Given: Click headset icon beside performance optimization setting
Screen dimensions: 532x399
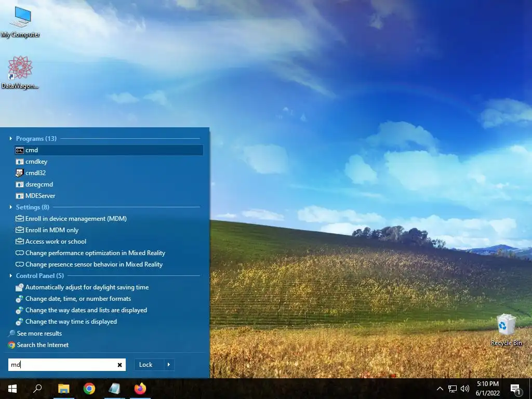Looking at the screenshot, I should click(20, 253).
